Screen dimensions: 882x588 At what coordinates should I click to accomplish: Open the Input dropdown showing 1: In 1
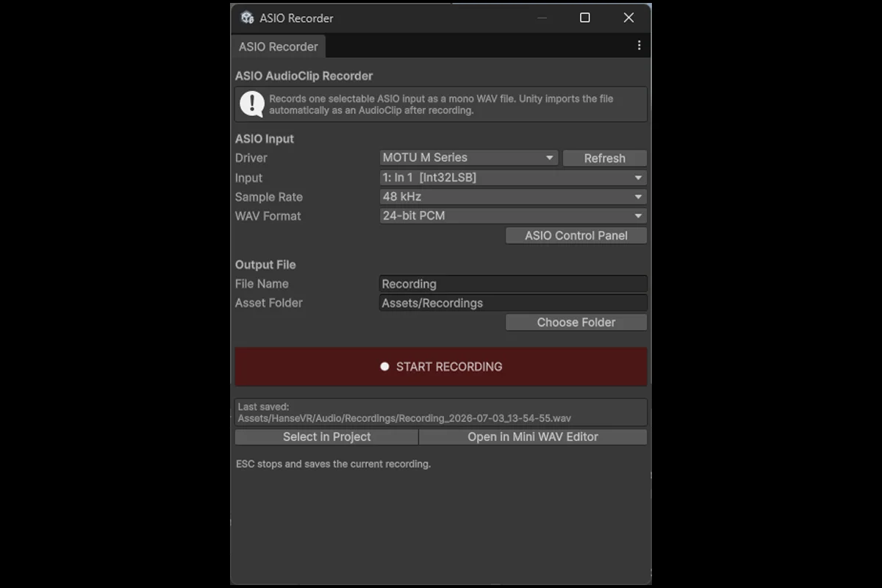pos(513,178)
